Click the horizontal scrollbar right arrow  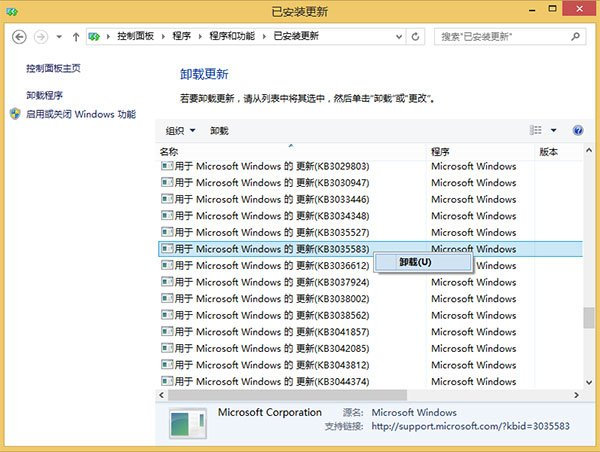coord(576,395)
